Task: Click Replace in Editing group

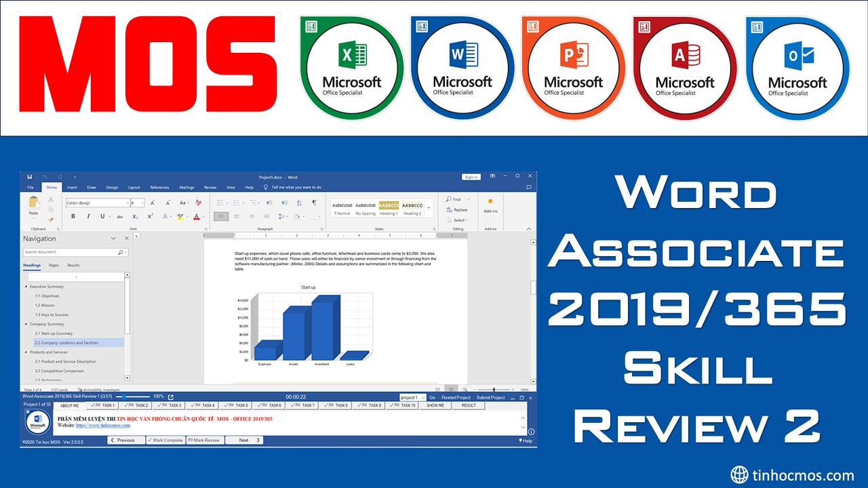Action: [456, 209]
